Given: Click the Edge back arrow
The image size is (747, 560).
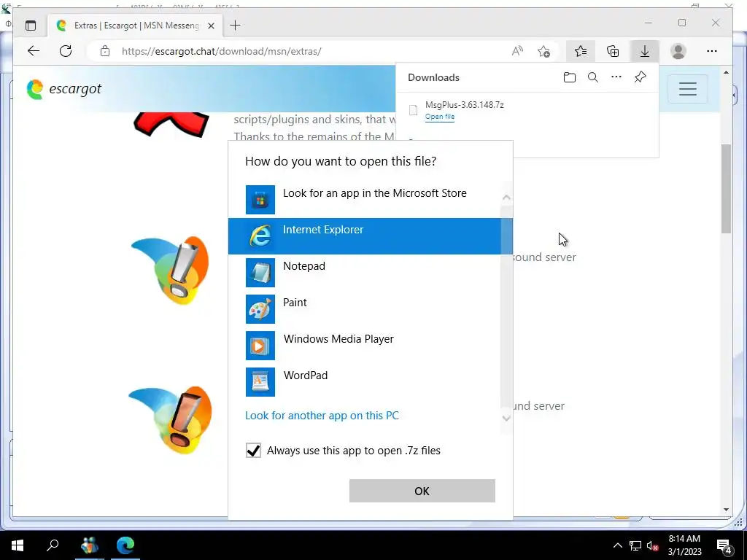Looking at the screenshot, I should (34, 51).
